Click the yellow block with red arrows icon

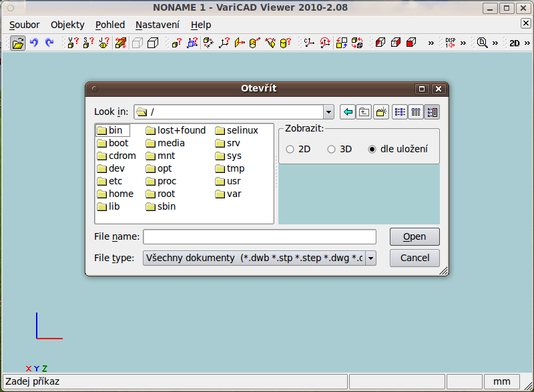(121, 43)
